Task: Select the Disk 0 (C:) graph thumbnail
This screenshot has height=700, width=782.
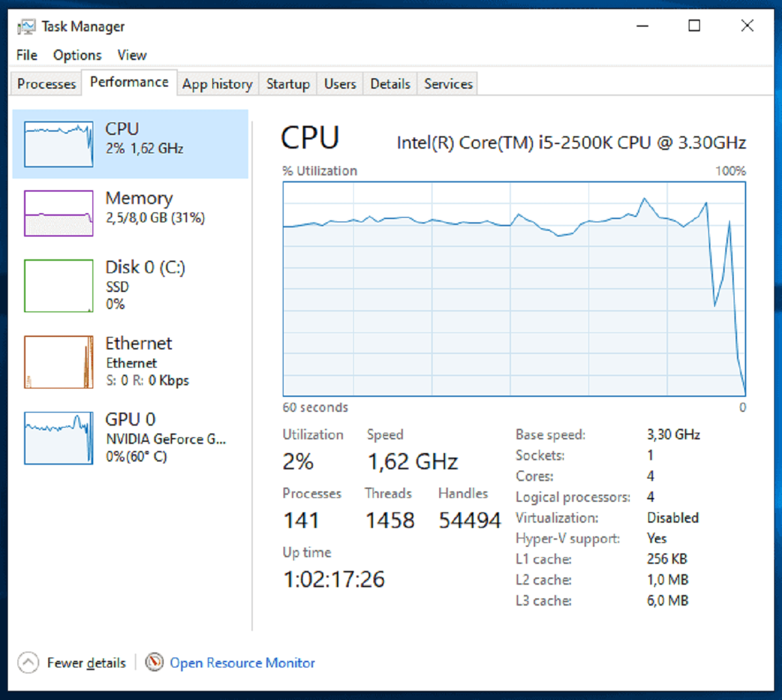Action: pyautogui.click(x=58, y=285)
